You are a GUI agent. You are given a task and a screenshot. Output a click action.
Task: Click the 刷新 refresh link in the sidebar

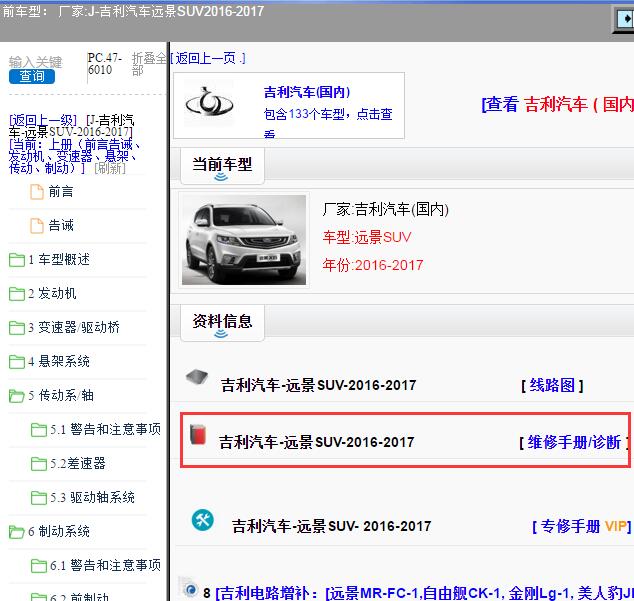point(110,168)
